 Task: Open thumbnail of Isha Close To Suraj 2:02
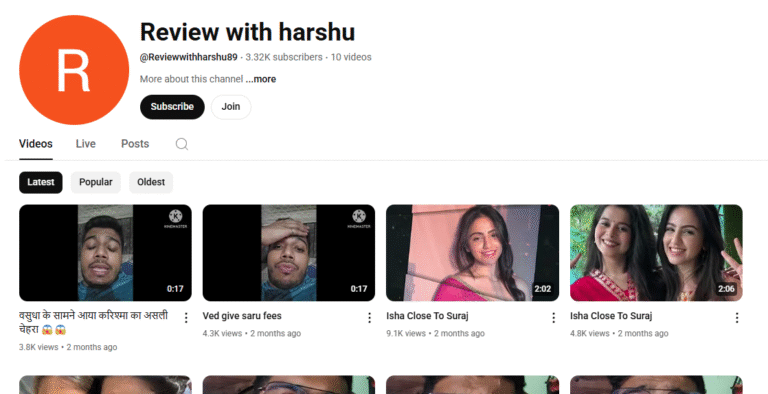[x=472, y=253]
